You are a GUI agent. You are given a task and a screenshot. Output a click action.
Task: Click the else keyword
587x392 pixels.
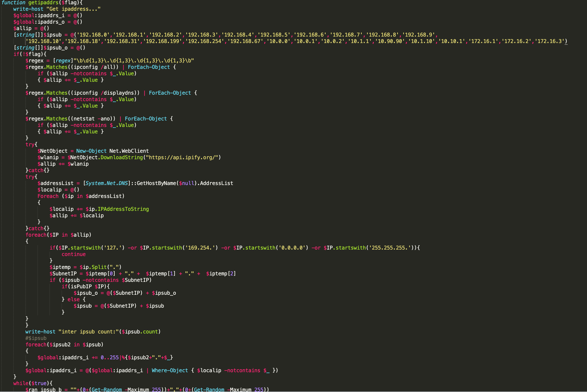point(74,299)
